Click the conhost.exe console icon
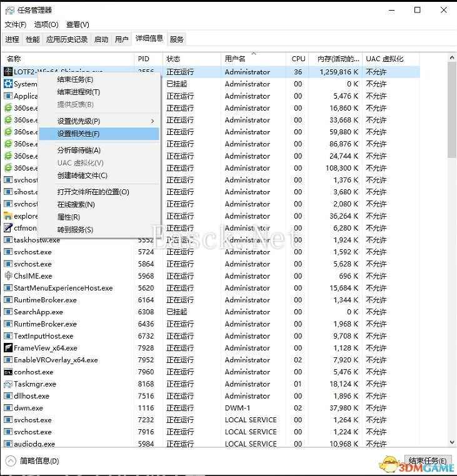 click(x=9, y=372)
